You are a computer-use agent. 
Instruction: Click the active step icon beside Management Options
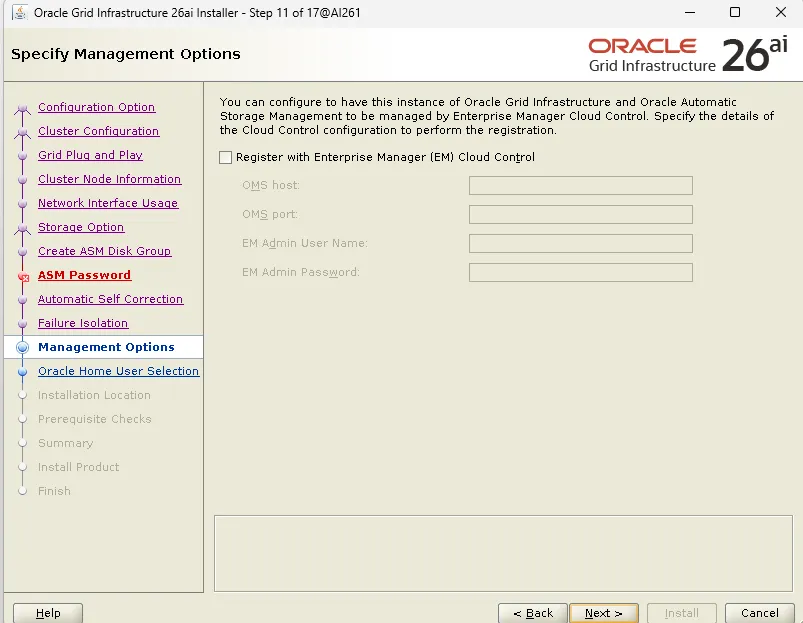point(22,348)
